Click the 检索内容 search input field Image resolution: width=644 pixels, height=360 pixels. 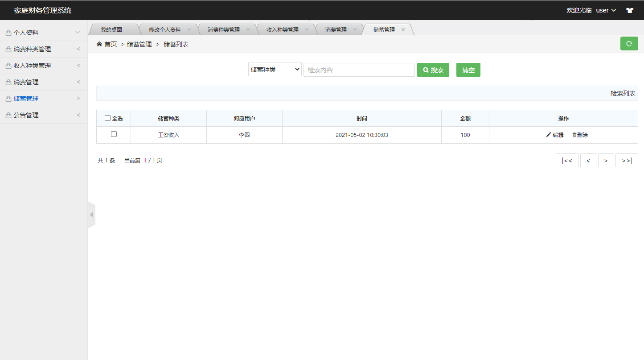click(x=359, y=70)
